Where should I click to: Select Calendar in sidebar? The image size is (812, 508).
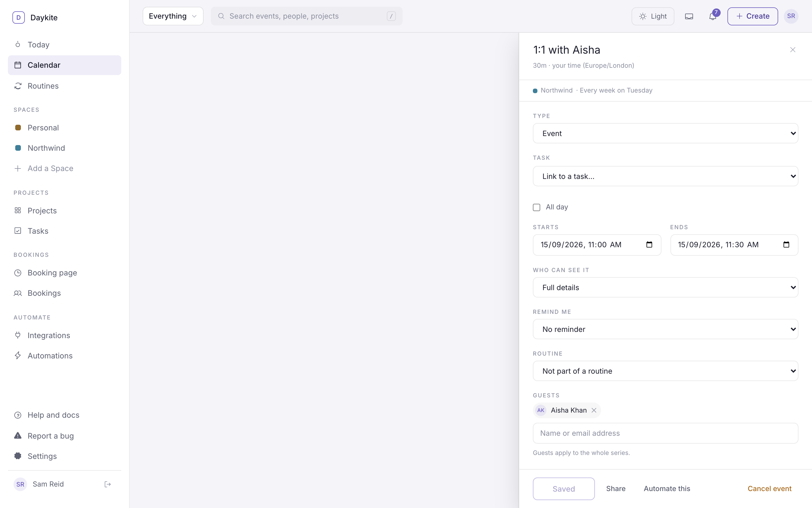tap(64, 65)
